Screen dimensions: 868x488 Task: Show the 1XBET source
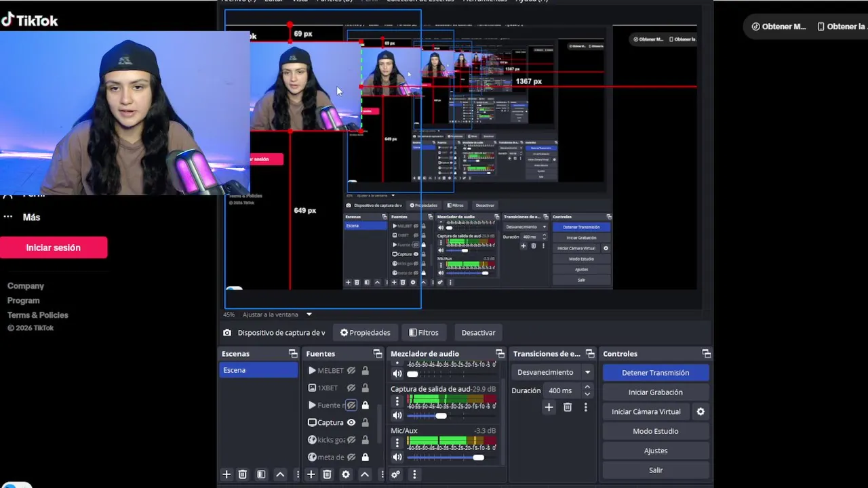click(x=351, y=388)
